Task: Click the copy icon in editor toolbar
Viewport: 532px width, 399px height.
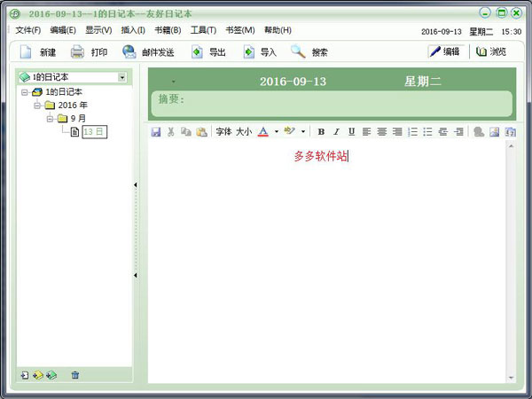Action: [186, 131]
